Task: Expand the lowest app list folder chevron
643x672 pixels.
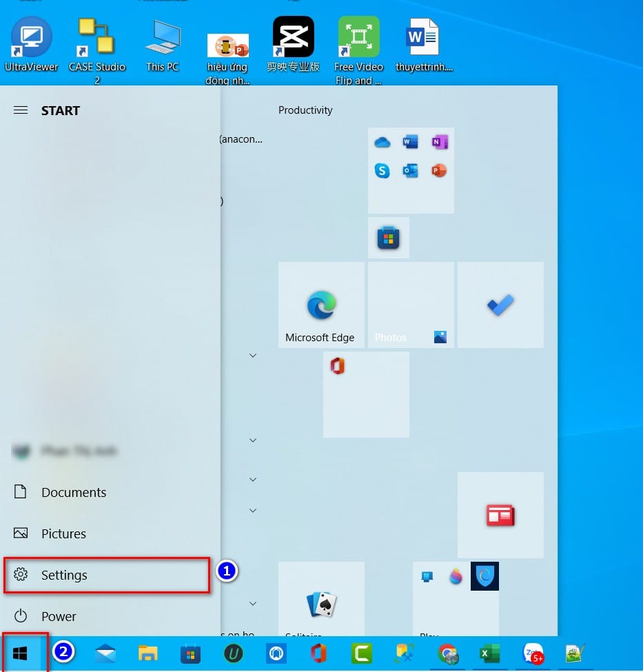Action: (x=253, y=604)
